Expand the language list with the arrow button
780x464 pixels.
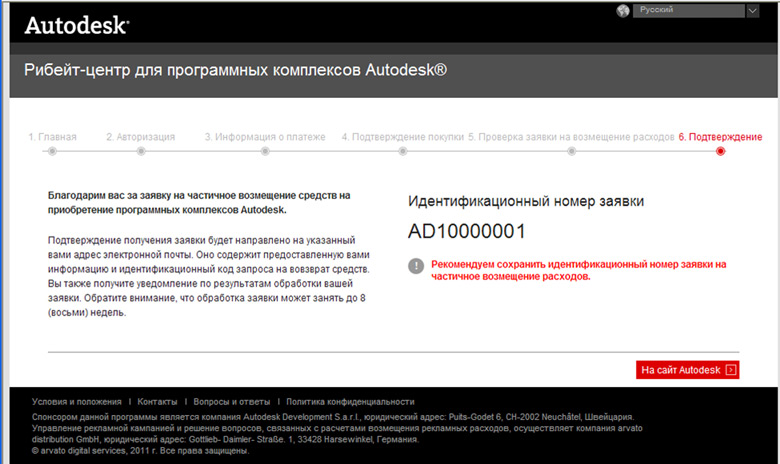[753, 10]
